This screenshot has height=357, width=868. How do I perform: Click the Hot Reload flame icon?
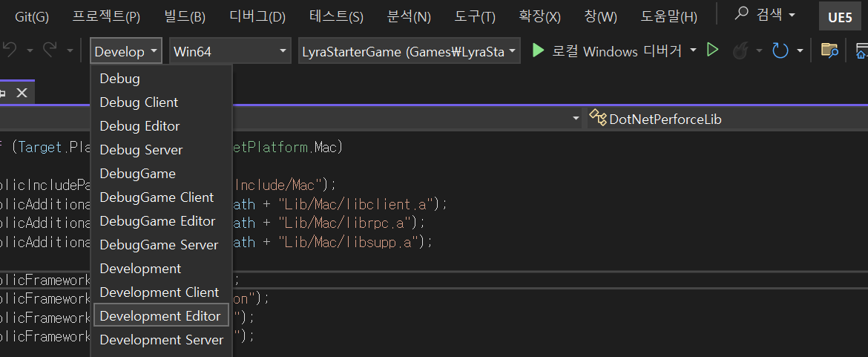click(740, 51)
